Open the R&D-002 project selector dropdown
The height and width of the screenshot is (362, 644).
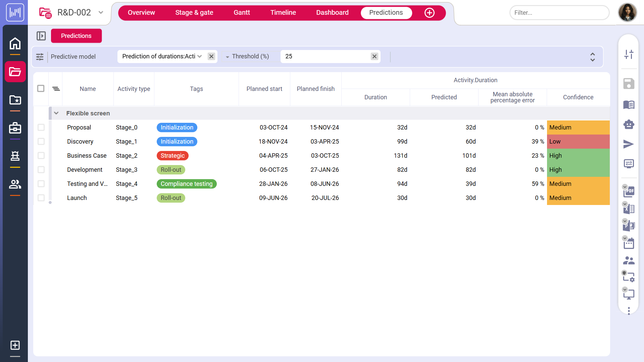point(101,12)
